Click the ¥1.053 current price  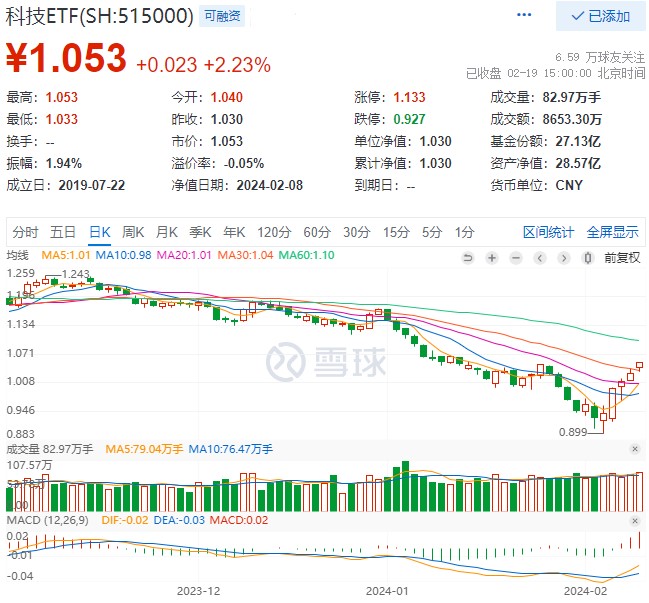[66, 58]
